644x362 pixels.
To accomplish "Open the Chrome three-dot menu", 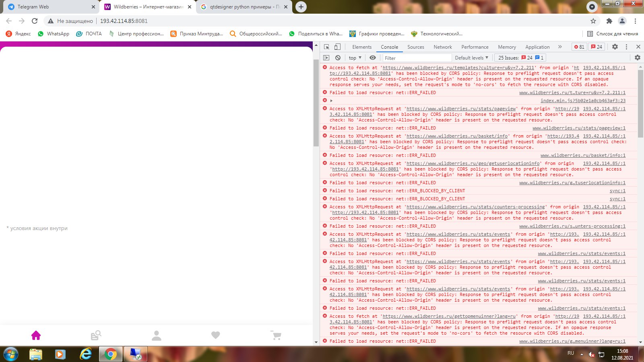I will 635,21.
